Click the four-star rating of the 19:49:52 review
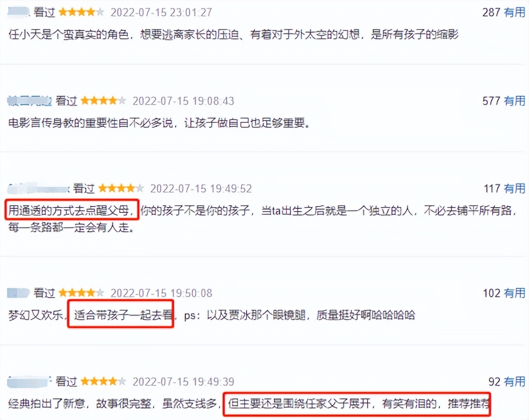 point(121,188)
